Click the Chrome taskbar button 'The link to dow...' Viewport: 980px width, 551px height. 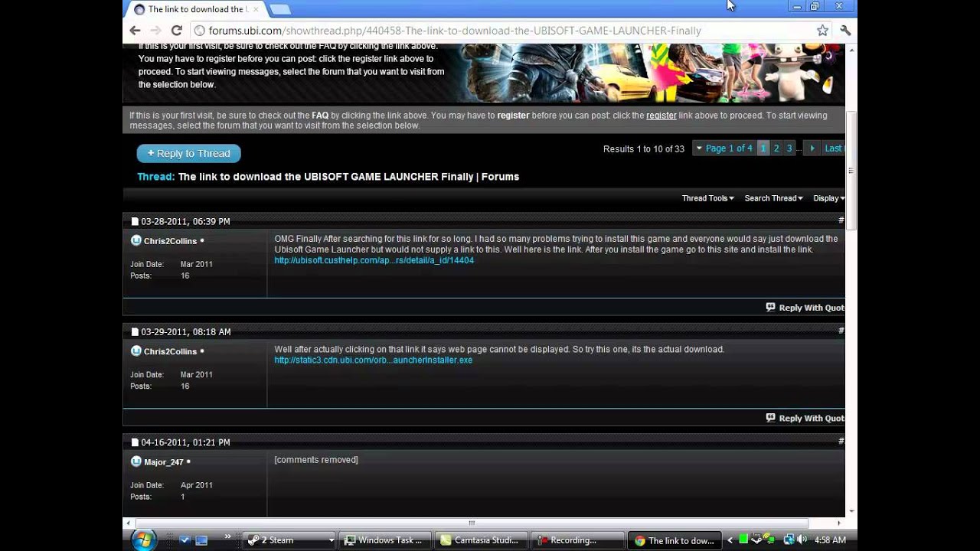[x=675, y=540]
